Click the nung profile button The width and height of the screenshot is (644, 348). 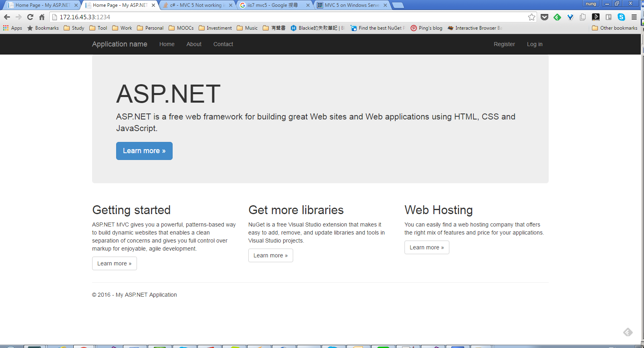(x=591, y=4)
